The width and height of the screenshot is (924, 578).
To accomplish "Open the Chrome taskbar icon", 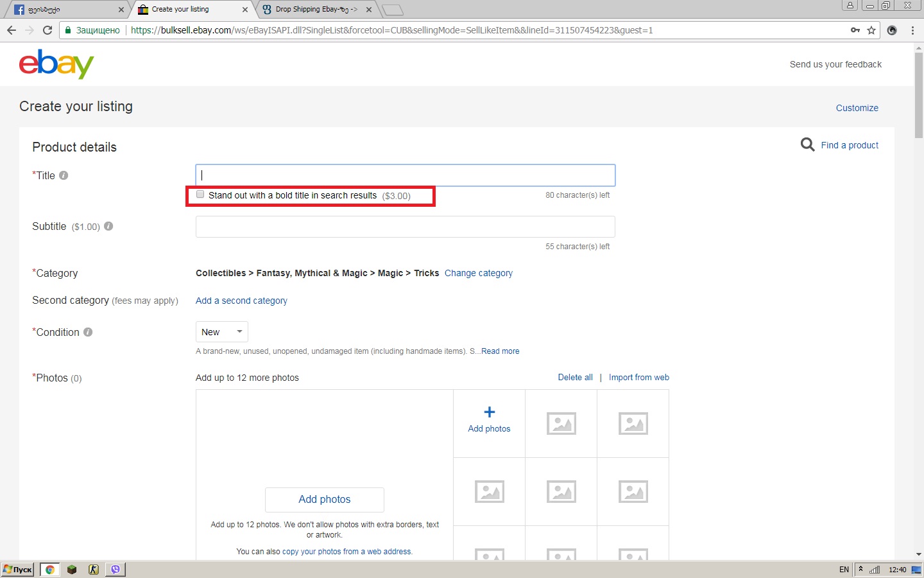I will 50,570.
